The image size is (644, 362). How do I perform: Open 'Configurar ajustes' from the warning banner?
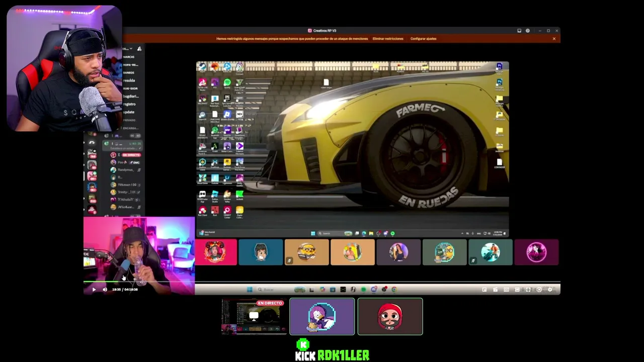423,39
